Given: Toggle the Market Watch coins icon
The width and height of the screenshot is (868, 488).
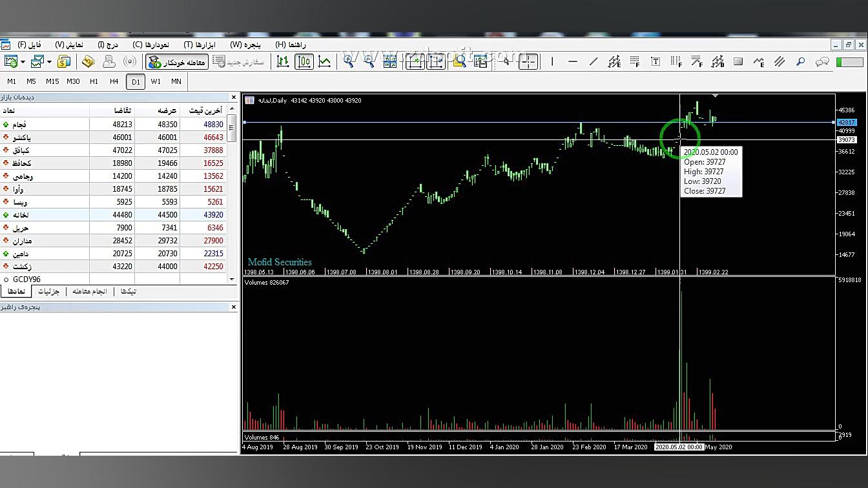Looking at the screenshot, I should (64, 61).
